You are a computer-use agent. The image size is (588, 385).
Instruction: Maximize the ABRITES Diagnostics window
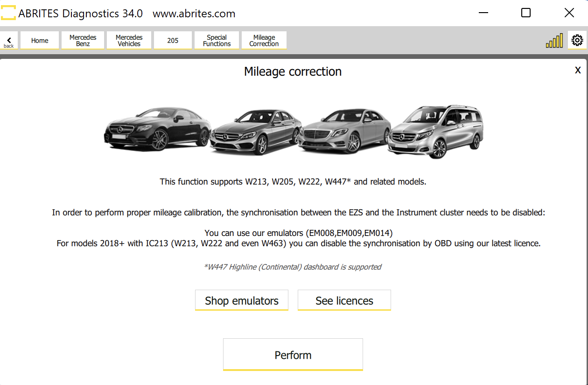pyautogui.click(x=526, y=13)
